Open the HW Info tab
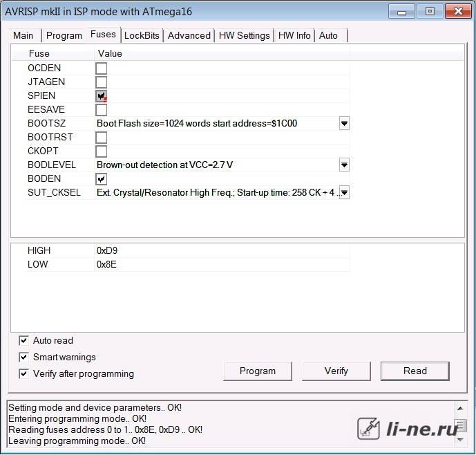The image size is (476, 455). tap(294, 35)
